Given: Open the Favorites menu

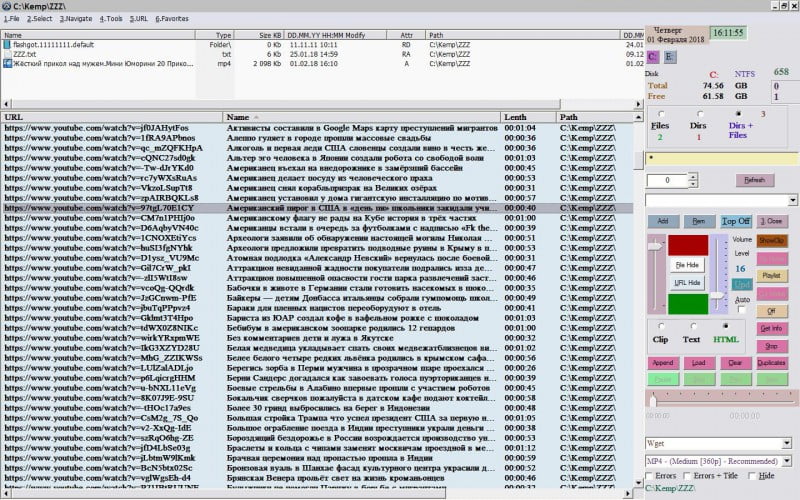Looking at the screenshot, I should pyautogui.click(x=173, y=18).
